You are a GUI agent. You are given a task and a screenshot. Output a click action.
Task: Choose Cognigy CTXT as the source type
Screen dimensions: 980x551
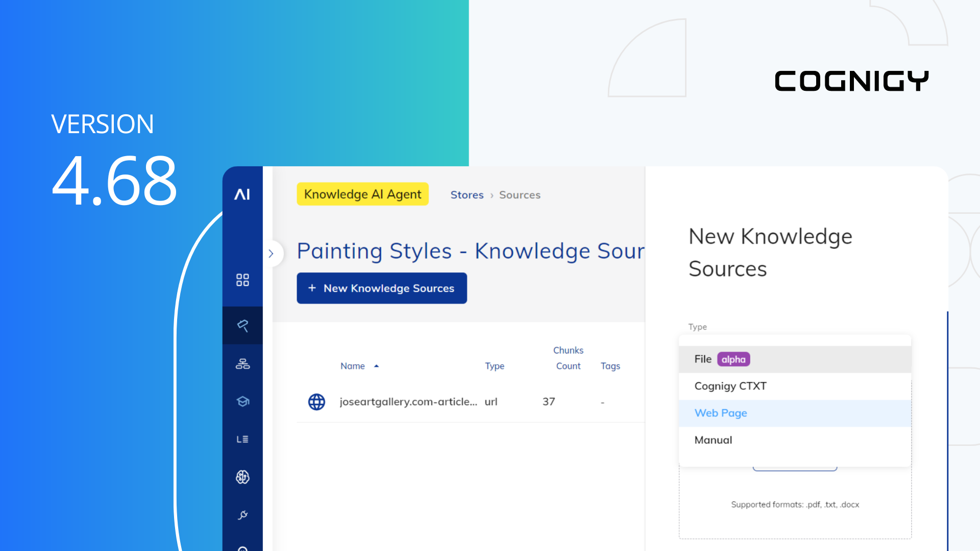[730, 386]
